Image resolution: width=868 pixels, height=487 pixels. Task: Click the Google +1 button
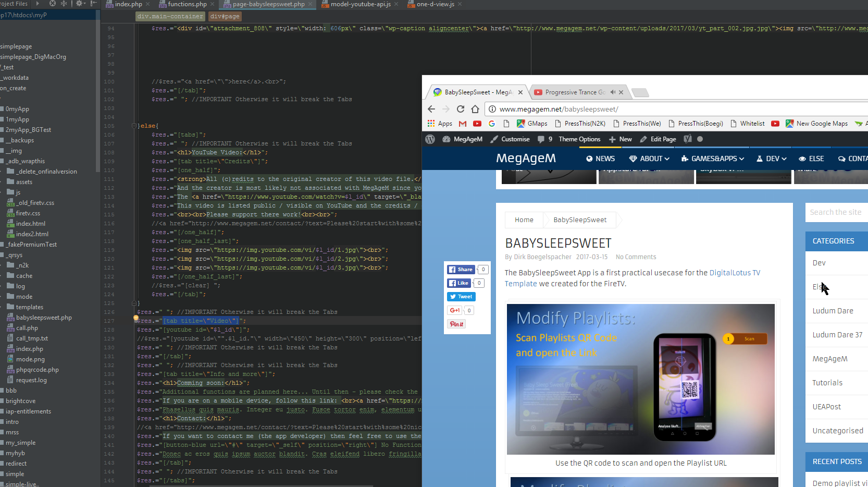point(455,310)
